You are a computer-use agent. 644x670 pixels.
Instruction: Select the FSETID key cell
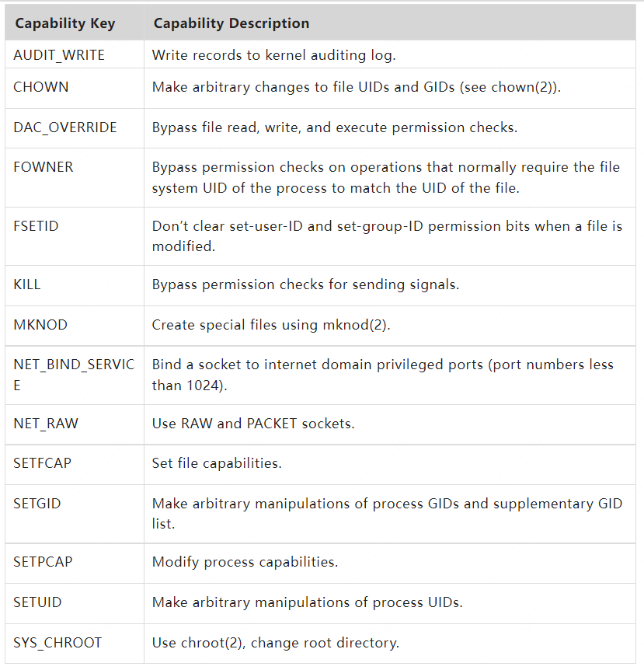(x=36, y=226)
